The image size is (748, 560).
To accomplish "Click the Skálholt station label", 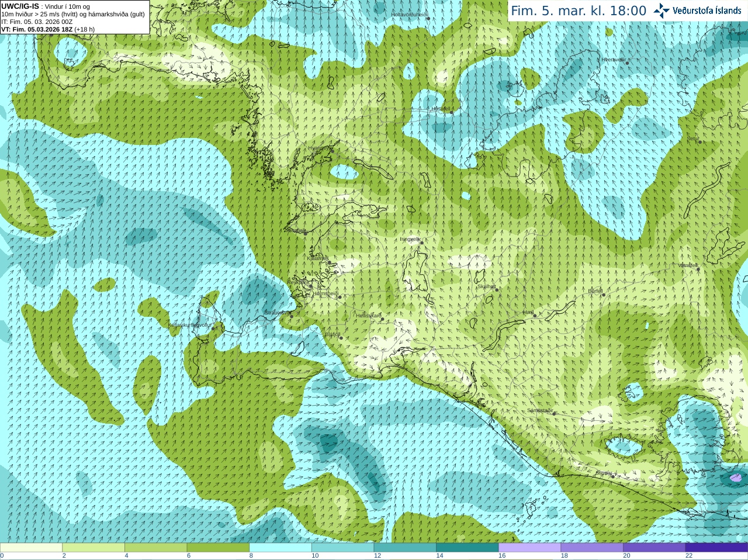I will [487, 286].
